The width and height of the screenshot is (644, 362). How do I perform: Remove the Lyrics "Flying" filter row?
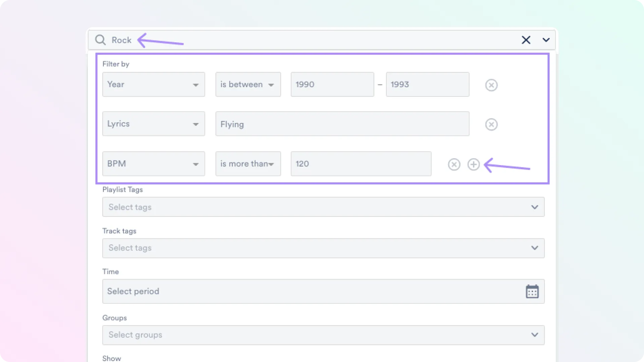tap(491, 124)
